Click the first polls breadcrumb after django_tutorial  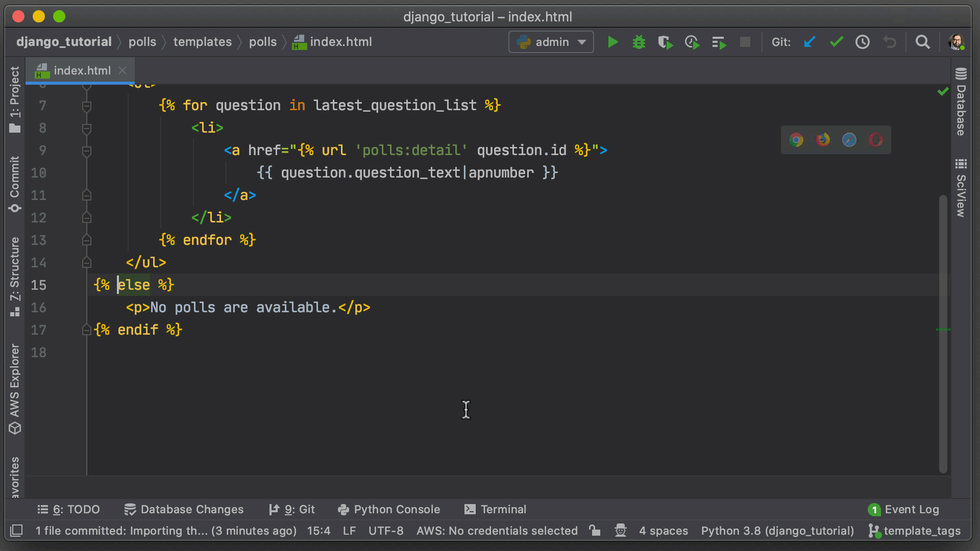click(142, 42)
